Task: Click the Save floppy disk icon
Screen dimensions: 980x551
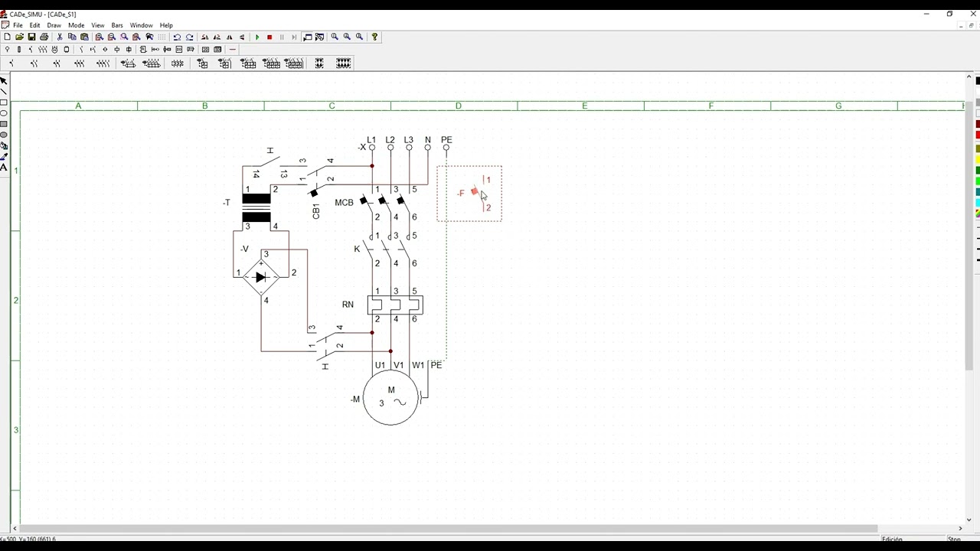Action: 31,37
